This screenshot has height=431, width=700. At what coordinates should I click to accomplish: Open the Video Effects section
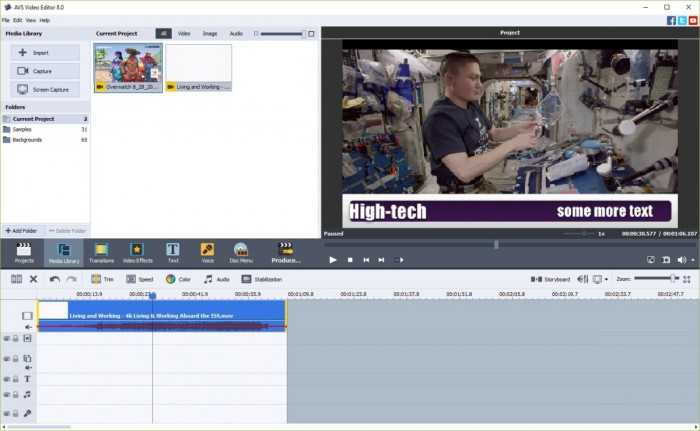(x=138, y=253)
